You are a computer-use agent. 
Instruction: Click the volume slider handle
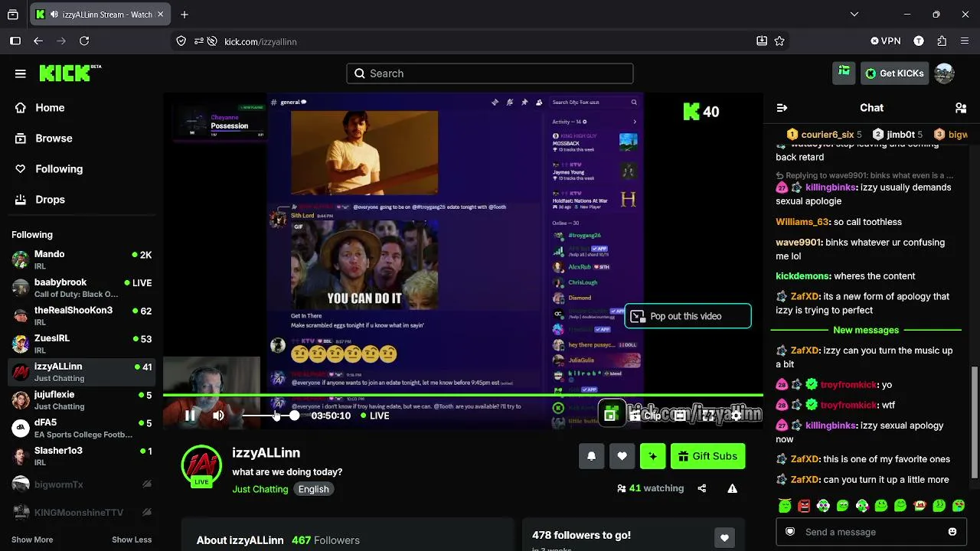[294, 416]
